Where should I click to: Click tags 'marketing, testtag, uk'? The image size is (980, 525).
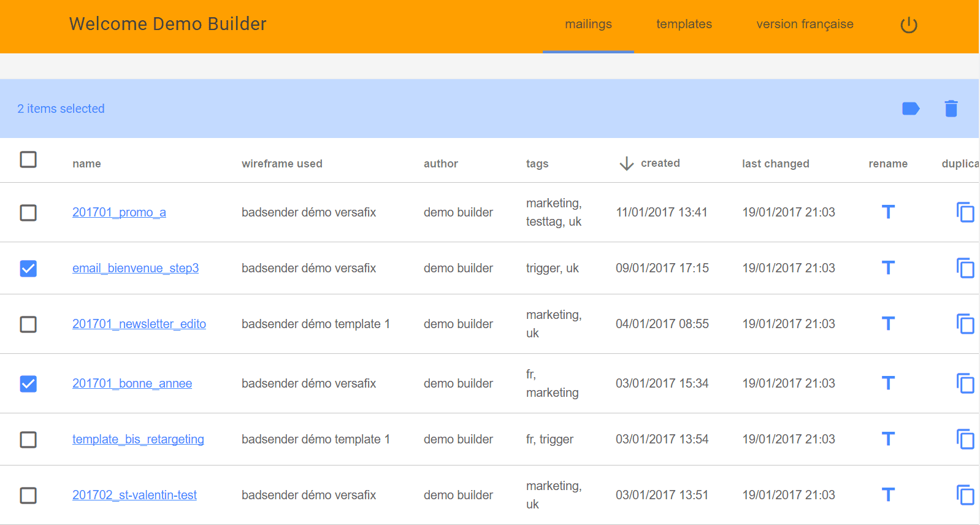pos(554,212)
